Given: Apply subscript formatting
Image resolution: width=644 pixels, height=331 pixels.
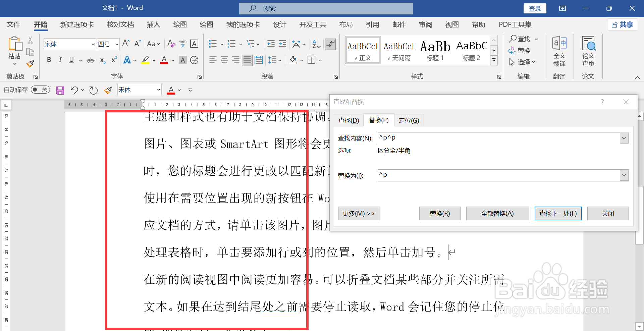Looking at the screenshot, I should coord(103,60).
